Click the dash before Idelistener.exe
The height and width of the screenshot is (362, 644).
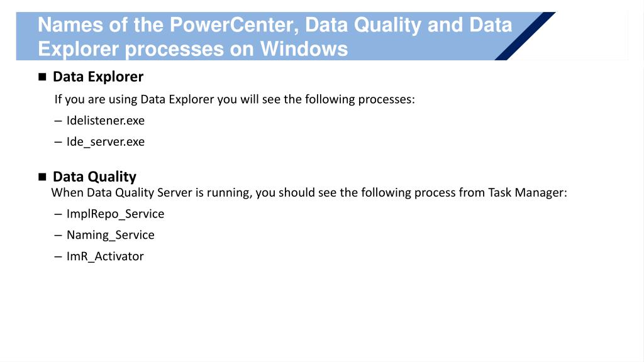[x=58, y=121]
